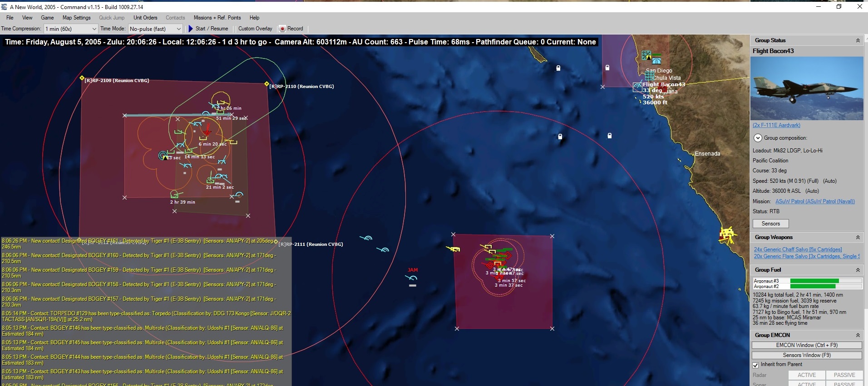Click the "Pacific Coalition" side label
868x386 pixels.
coord(770,161)
